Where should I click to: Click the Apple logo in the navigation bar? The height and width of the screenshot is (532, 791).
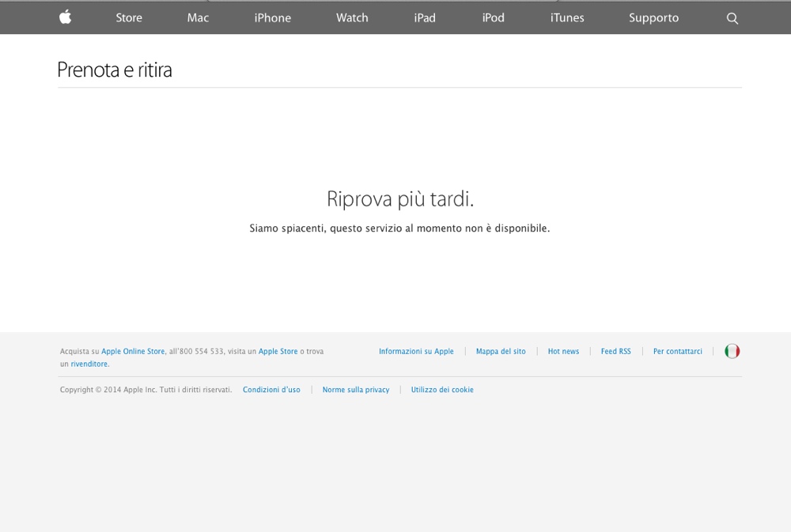pos(64,17)
